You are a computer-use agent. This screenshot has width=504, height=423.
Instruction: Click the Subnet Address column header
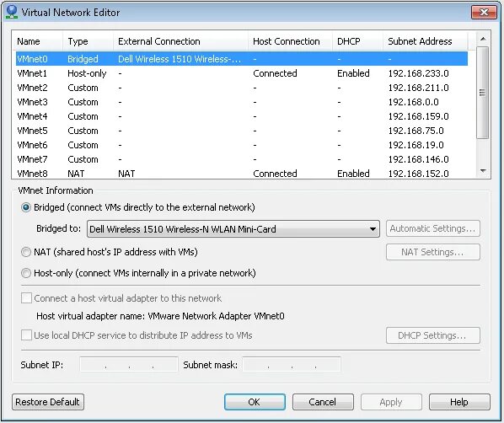[426, 41]
